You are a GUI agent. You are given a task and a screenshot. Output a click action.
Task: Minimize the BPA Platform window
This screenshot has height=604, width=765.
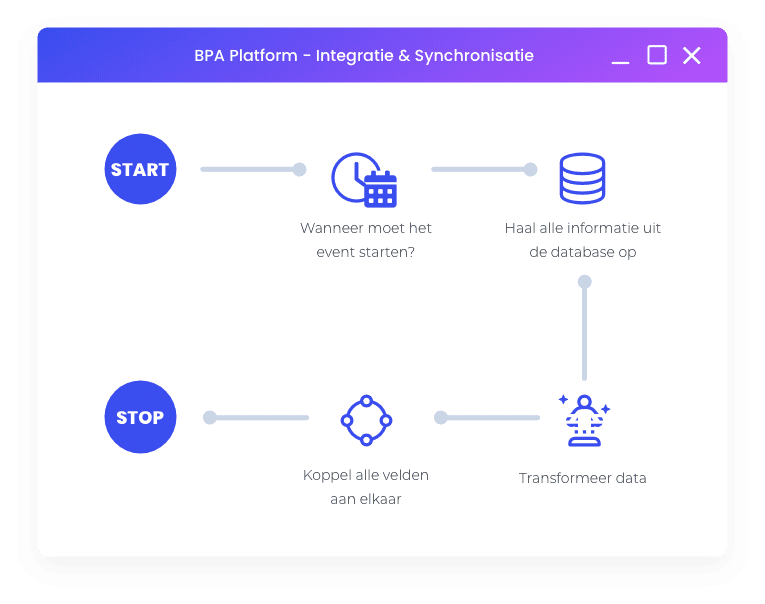tap(620, 62)
